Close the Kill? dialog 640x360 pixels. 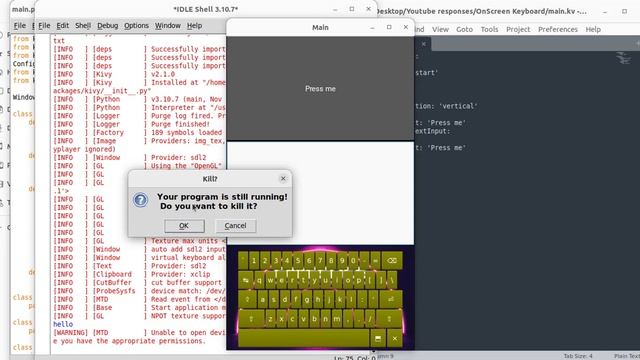point(283,178)
